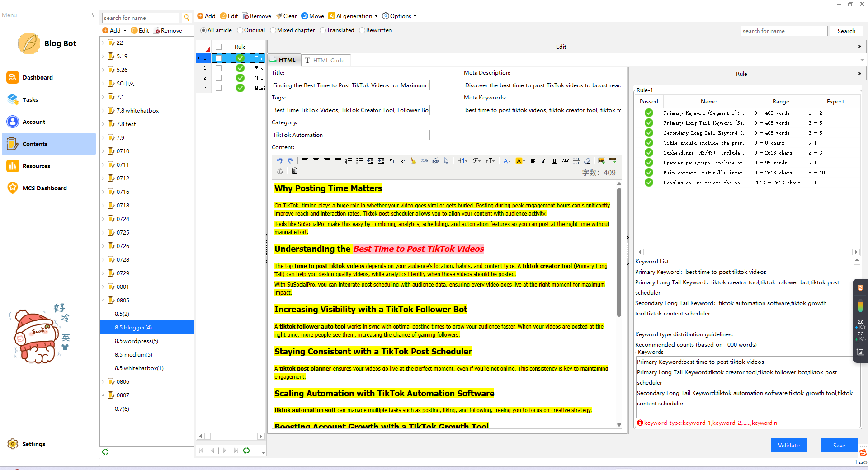868x470 pixels.
Task: Click the anchor icon in editor toolbar
Action: point(280,171)
